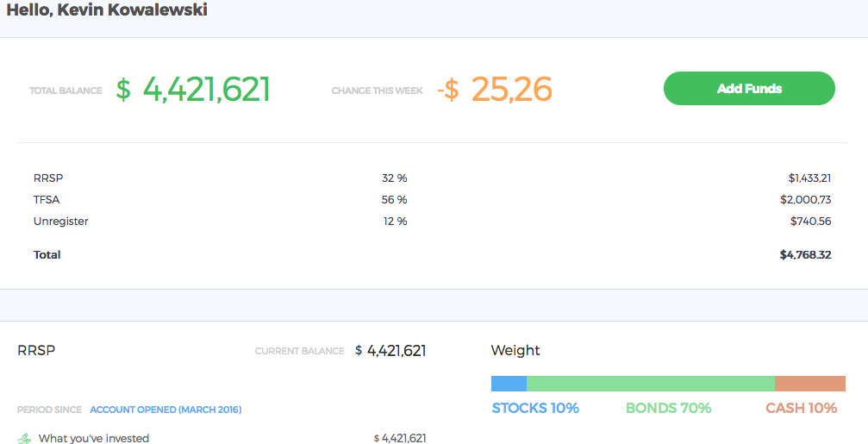The height and width of the screenshot is (444, 868).
Task: Click the TOTAL BALANCE caption
Action: tap(66, 91)
